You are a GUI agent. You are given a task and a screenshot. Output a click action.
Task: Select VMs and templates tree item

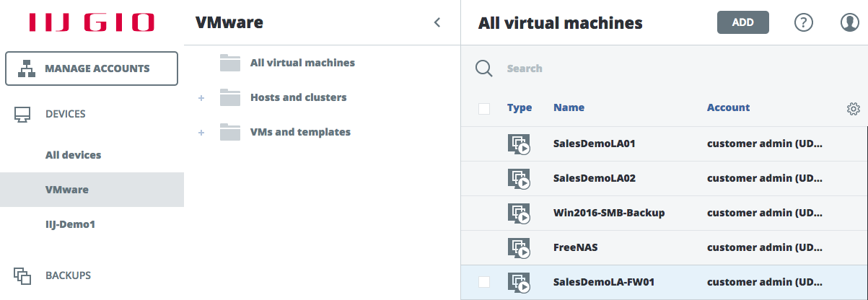pyautogui.click(x=300, y=132)
